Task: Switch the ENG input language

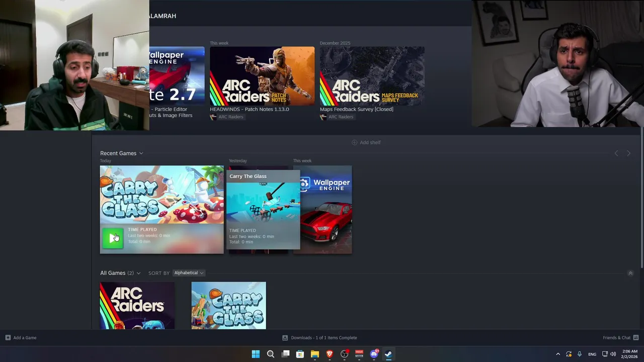Action: coord(592,354)
